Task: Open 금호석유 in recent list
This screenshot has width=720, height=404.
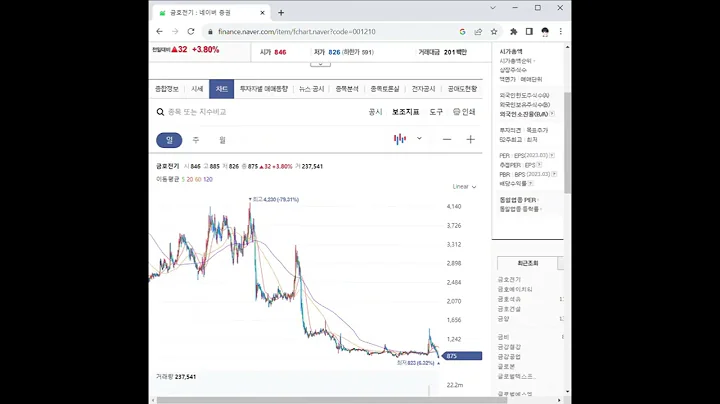Action: 509,299
